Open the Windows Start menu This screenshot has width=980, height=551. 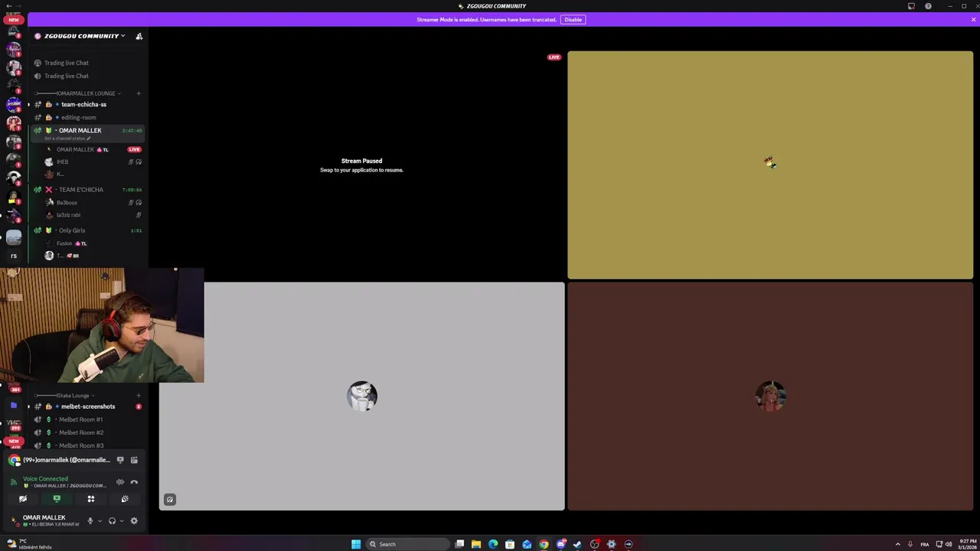(x=356, y=544)
